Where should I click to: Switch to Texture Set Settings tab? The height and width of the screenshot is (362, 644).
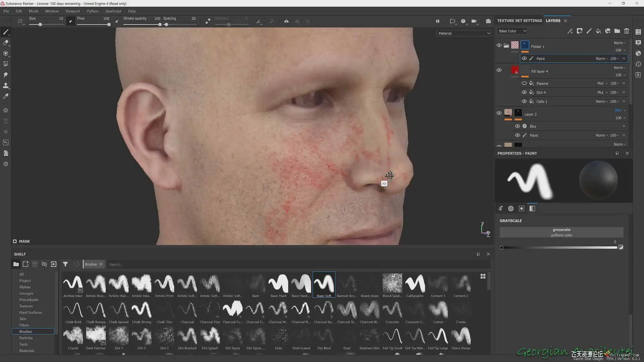click(519, 20)
